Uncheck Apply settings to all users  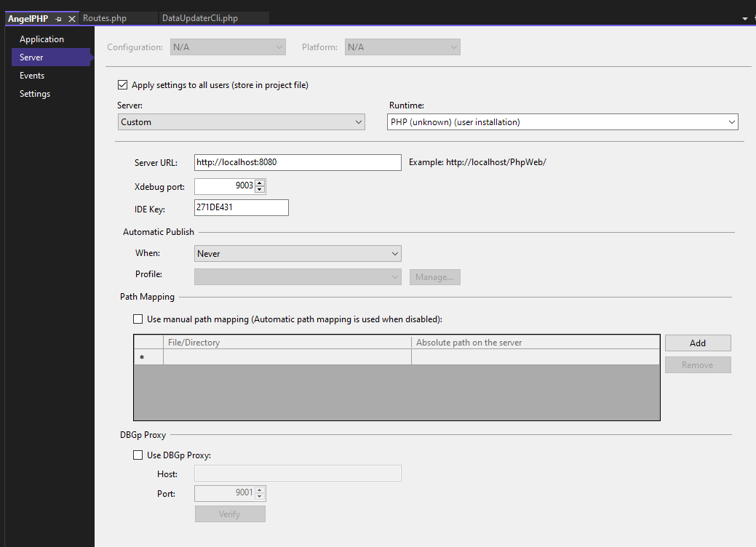[x=122, y=85]
